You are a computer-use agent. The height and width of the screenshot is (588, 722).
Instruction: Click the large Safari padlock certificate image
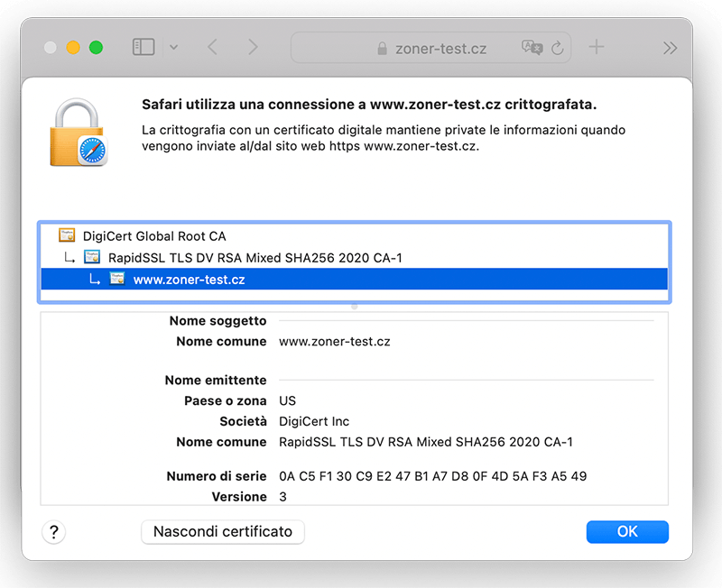(79, 133)
